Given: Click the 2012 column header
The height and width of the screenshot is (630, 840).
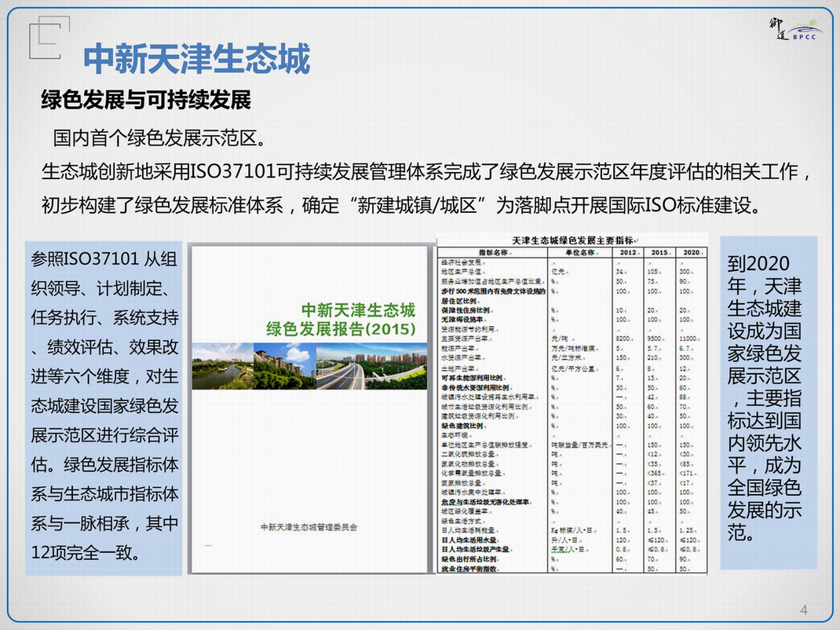Looking at the screenshot, I should pyautogui.click(x=628, y=252).
